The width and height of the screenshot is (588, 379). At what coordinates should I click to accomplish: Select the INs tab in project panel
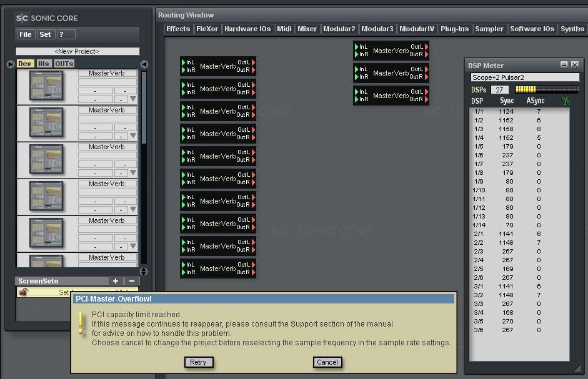[x=44, y=64]
